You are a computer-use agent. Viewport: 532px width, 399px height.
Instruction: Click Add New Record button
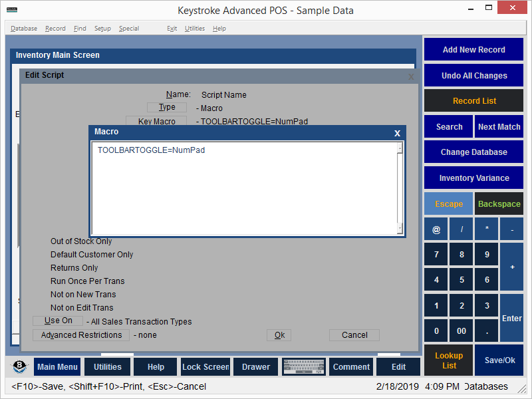click(473, 50)
